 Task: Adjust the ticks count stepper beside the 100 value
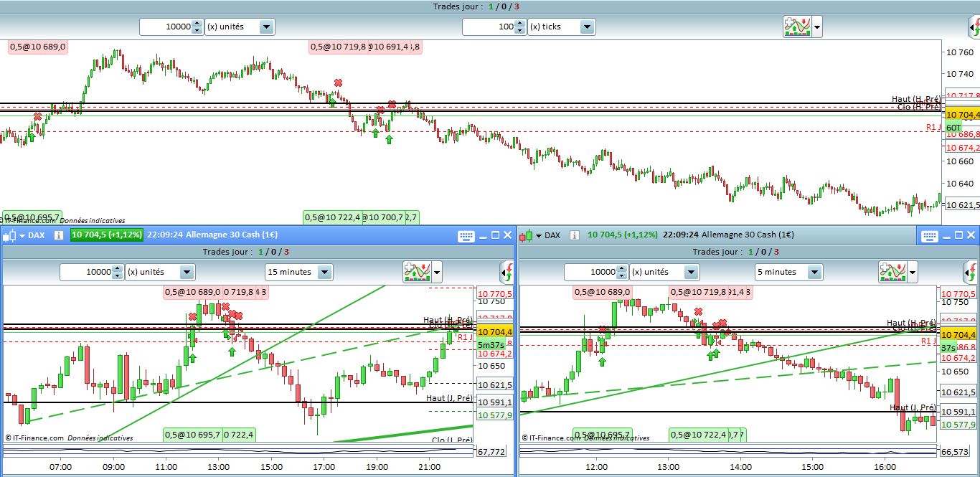click(520, 27)
